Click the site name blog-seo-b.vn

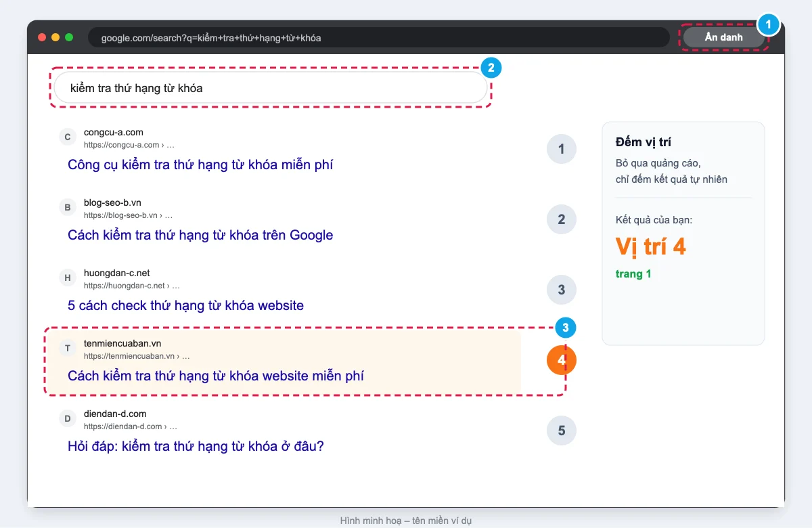point(112,202)
